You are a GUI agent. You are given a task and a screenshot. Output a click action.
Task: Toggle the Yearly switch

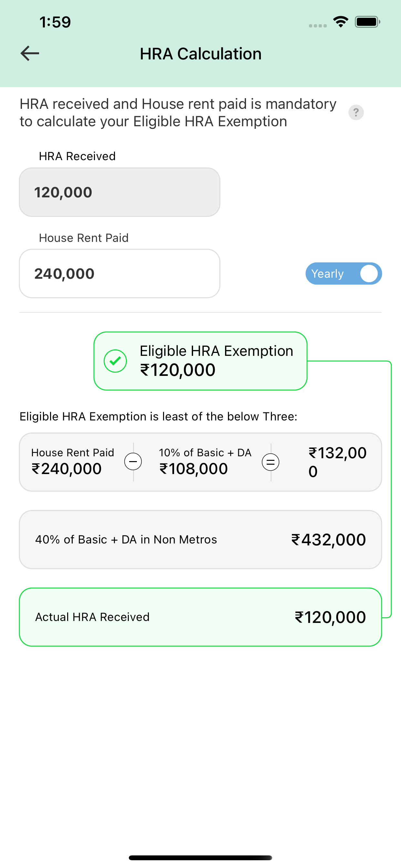pyautogui.click(x=344, y=274)
